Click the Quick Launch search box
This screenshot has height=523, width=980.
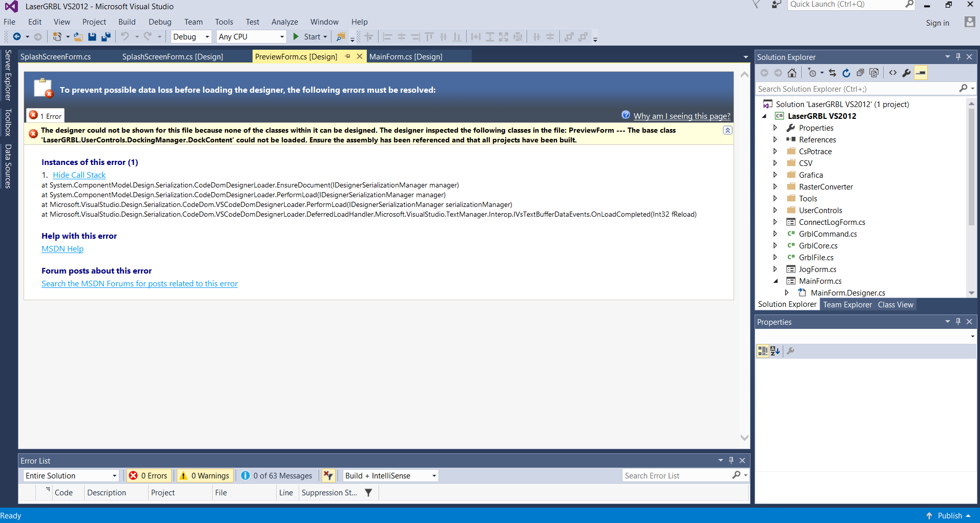point(850,5)
